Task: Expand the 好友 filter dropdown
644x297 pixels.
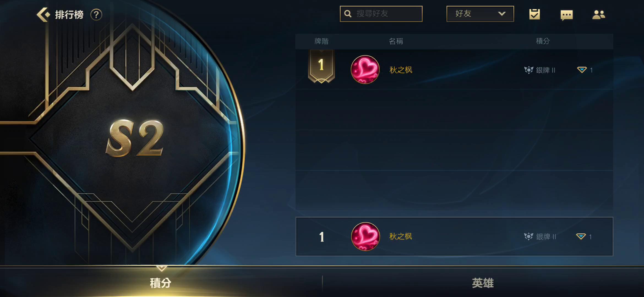Action: [480, 14]
